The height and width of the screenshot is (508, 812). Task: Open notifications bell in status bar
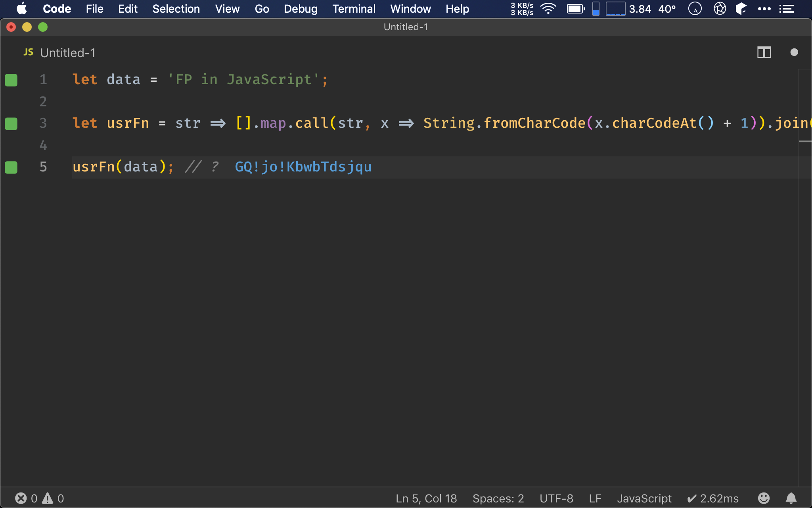[791, 498]
